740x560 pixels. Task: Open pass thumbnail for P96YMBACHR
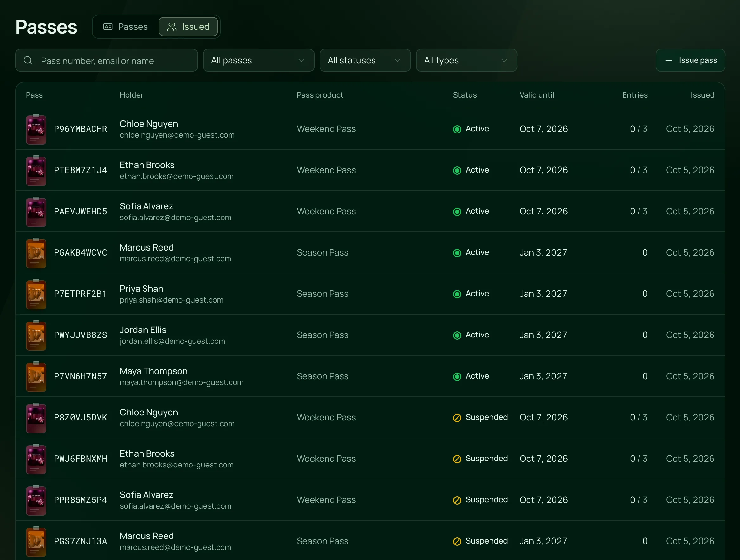tap(36, 129)
